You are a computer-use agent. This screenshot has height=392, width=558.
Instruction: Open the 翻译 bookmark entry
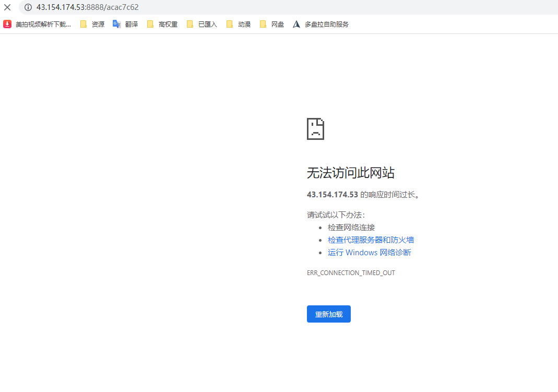point(130,23)
